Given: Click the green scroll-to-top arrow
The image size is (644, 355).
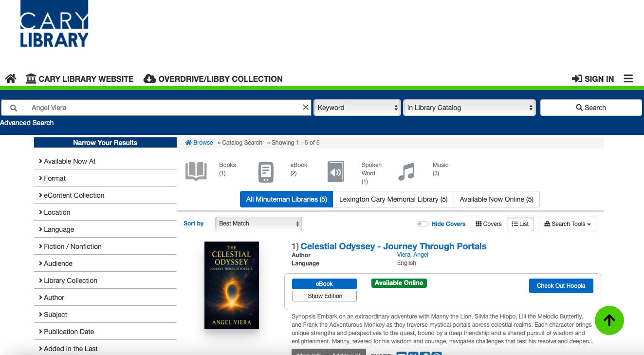Looking at the screenshot, I should (x=609, y=320).
